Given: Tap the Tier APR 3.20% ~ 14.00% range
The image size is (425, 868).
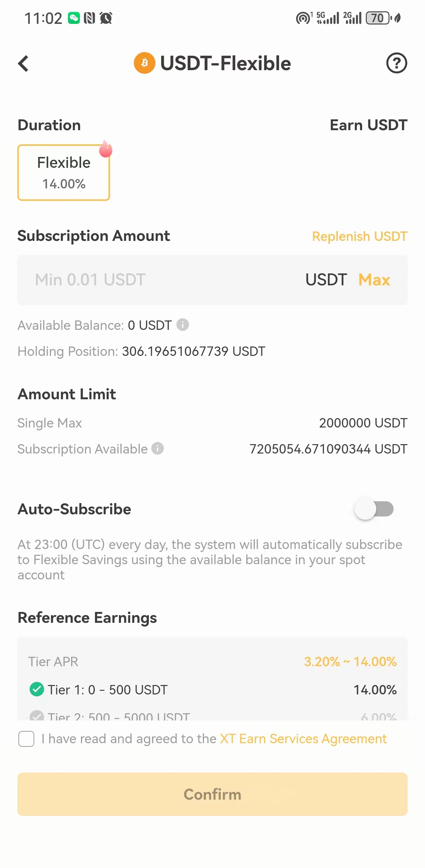Looking at the screenshot, I should coord(350,661).
